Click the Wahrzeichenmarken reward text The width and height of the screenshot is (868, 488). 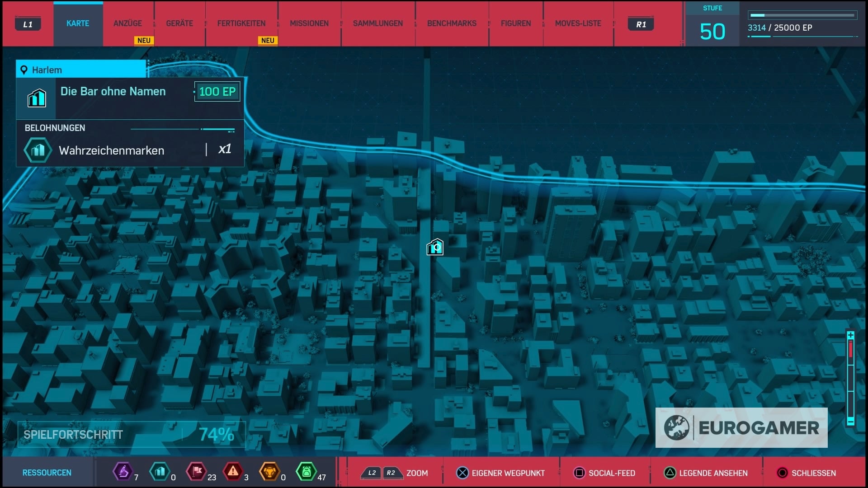(112, 150)
